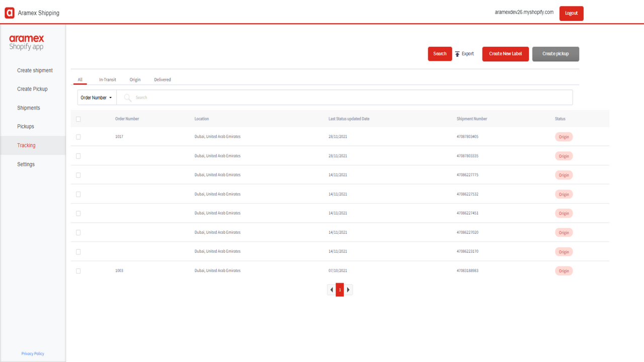Click the Logout button
Viewport: 644px width, 362px height.
click(571, 13)
